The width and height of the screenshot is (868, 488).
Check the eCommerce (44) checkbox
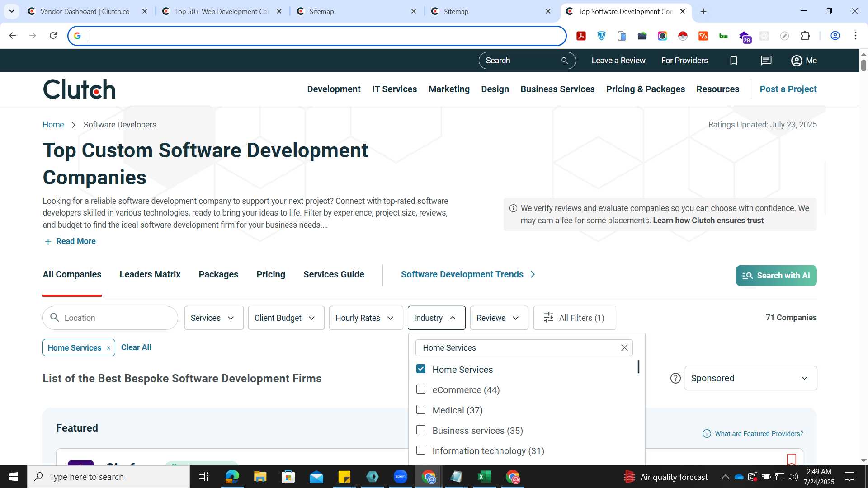click(421, 389)
